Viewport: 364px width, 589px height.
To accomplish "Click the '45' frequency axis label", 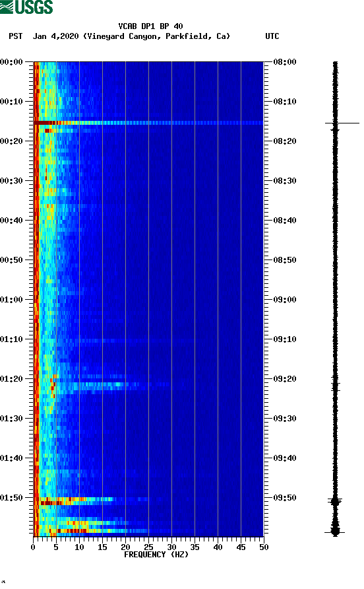I will pos(241,547).
